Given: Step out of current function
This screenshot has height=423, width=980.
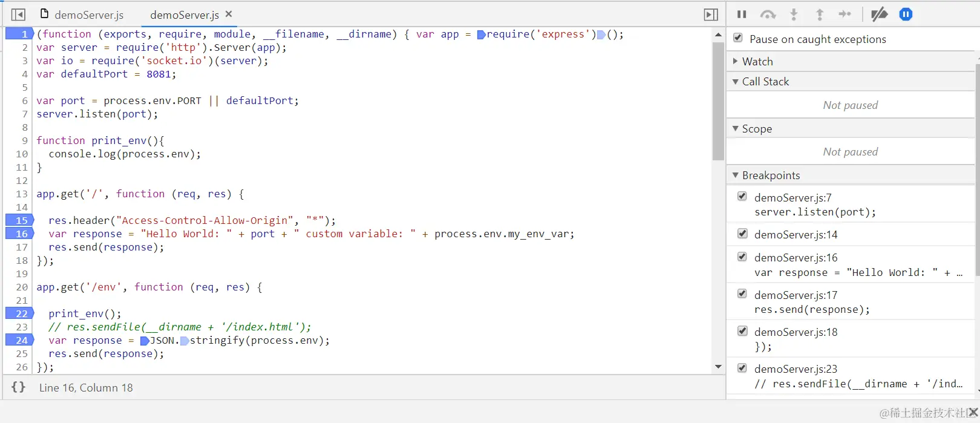Looking at the screenshot, I should [x=820, y=15].
